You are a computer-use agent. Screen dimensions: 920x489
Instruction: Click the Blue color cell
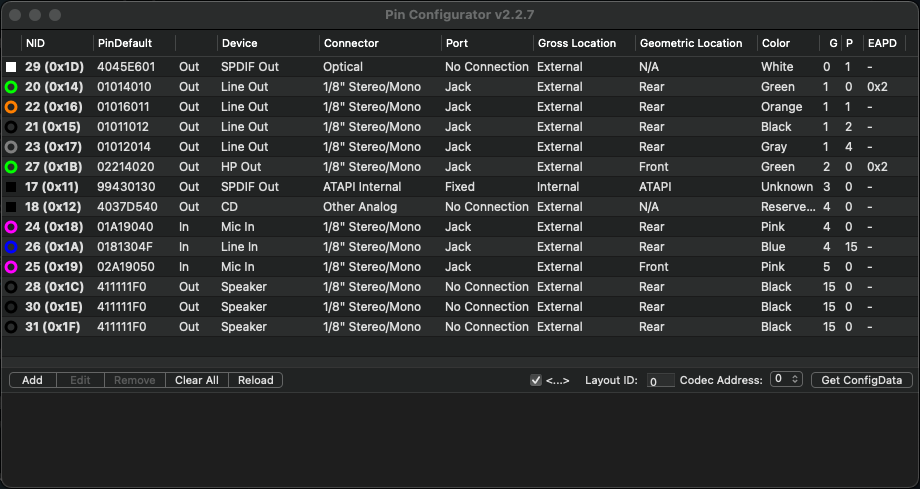pos(773,247)
